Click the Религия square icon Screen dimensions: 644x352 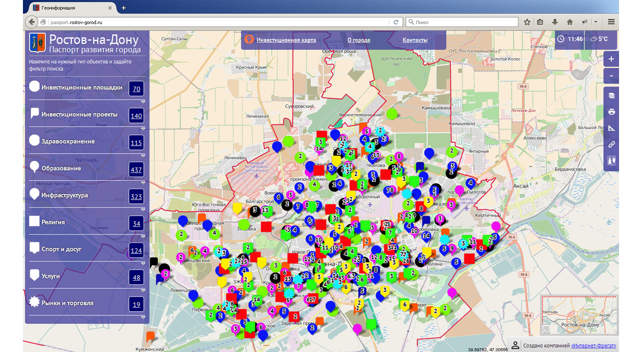(35, 221)
